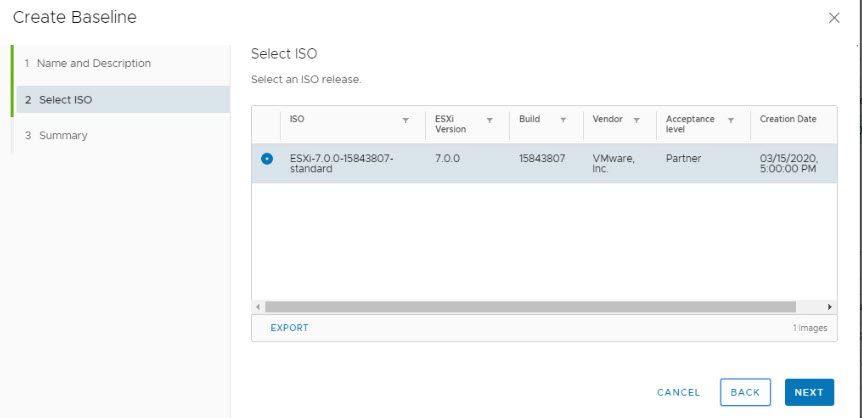Open the Vendor column filter icon
This screenshot has width=862, height=418.
[x=637, y=120]
